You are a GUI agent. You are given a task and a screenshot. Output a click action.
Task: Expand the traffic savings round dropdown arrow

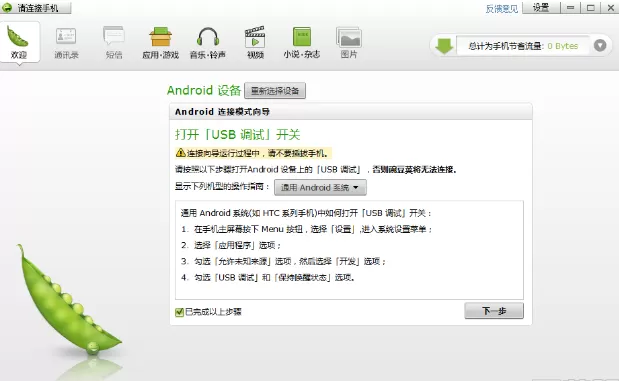pos(600,46)
